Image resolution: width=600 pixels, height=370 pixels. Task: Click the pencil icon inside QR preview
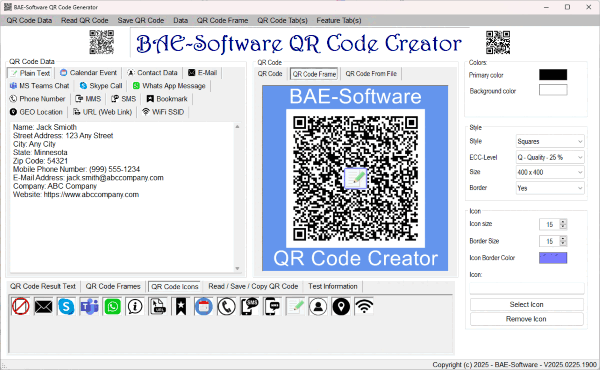point(355,178)
